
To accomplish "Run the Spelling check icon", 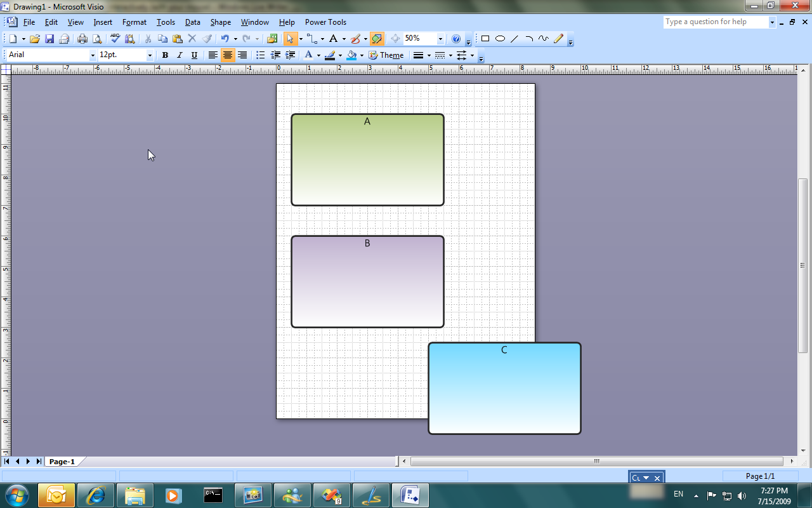I will point(115,39).
